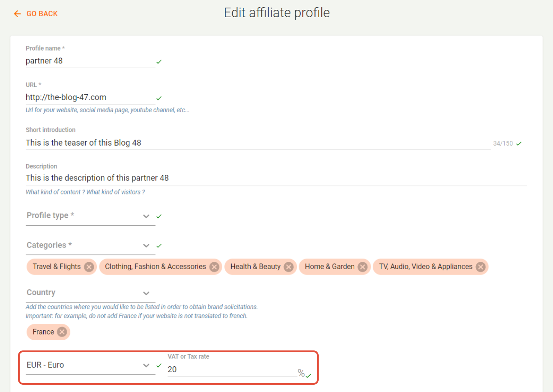Viewport: 553px width, 392px height.
Task: Open the EUR - Euro currency dropdown
Action: tap(90, 365)
